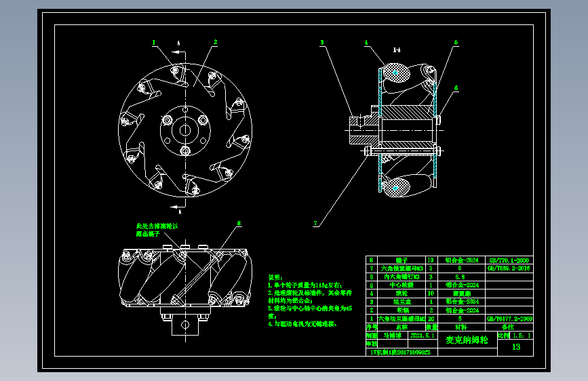Click the 数量 header cell
Viewport: 588px width, 381px height.
point(431,327)
